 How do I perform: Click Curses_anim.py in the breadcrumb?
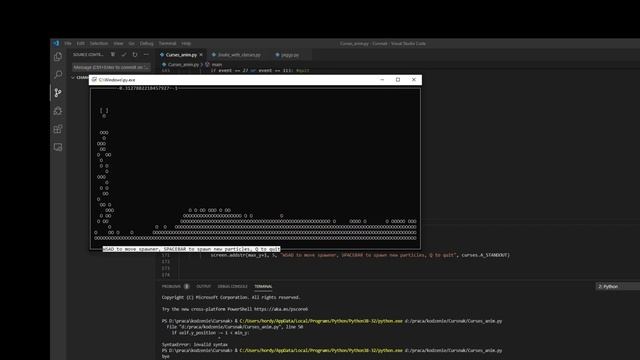click(x=183, y=64)
